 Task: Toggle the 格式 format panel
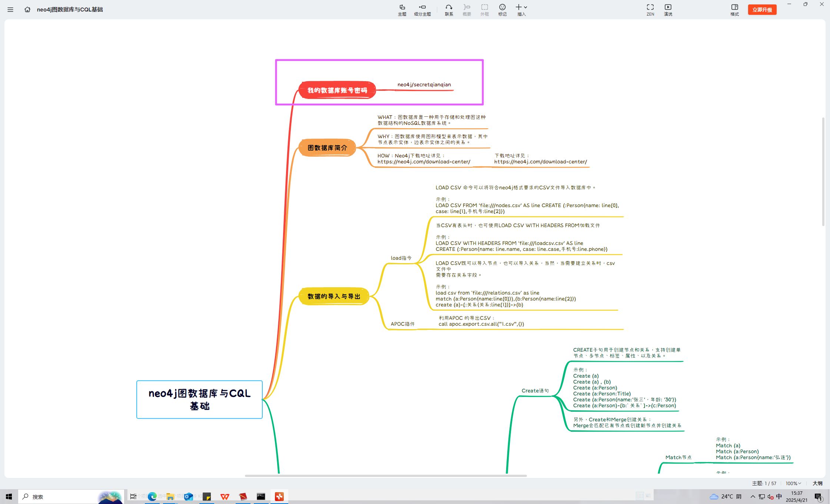[x=734, y=10]
